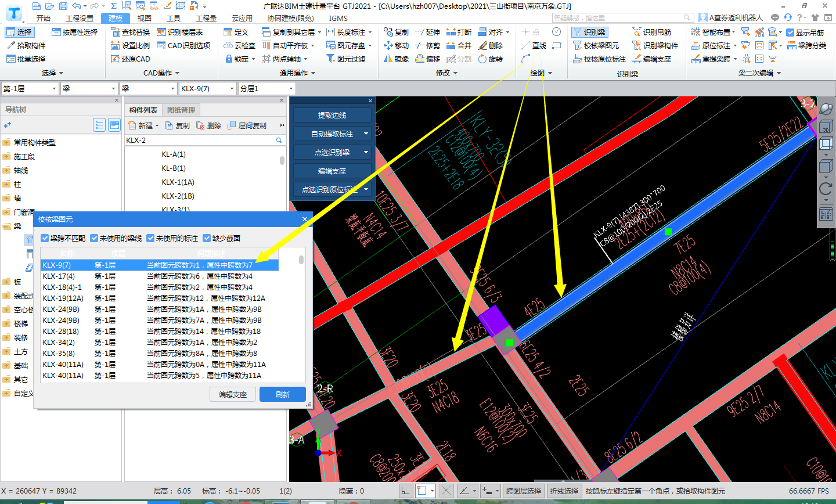Activate the 拾取构件 picker tool
The width and height of the screenshot is (836, 504).
(26, 45)
